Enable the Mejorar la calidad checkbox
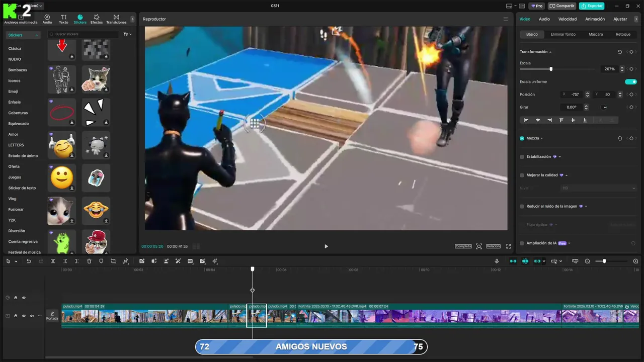644x362 pixels. point(522,175)
